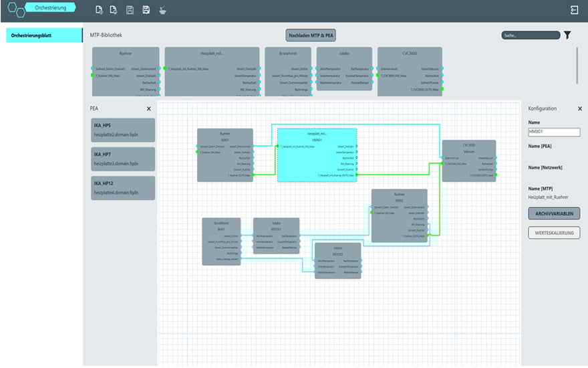Click the Konfiguration panel heading
This screenshot has height=368, width=588.
[543, 108]
